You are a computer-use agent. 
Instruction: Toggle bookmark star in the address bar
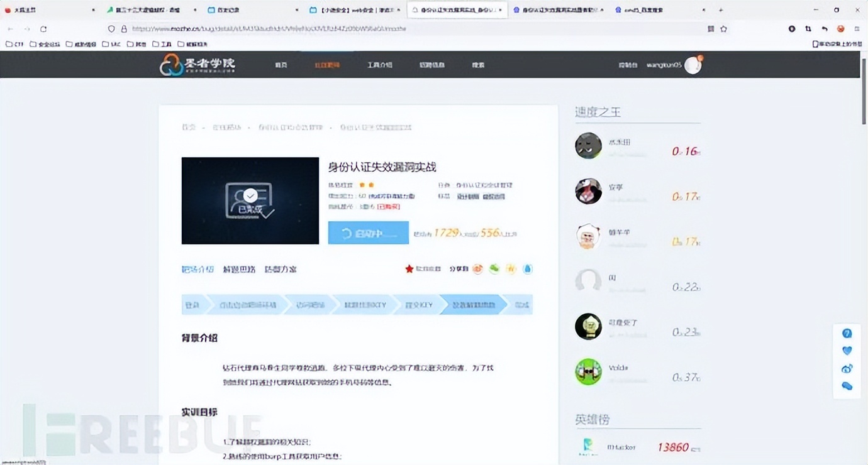pyautogui.click(x=724, y=28)
